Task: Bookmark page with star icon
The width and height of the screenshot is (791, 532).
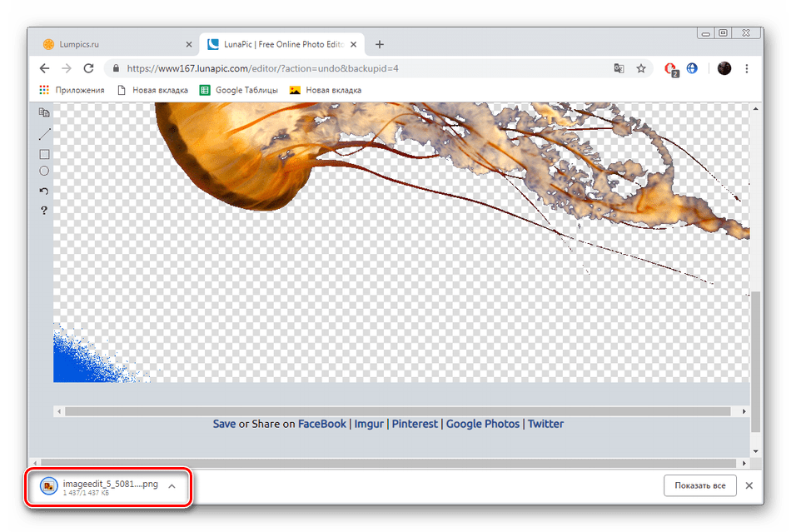Action: tap(641, 68)
